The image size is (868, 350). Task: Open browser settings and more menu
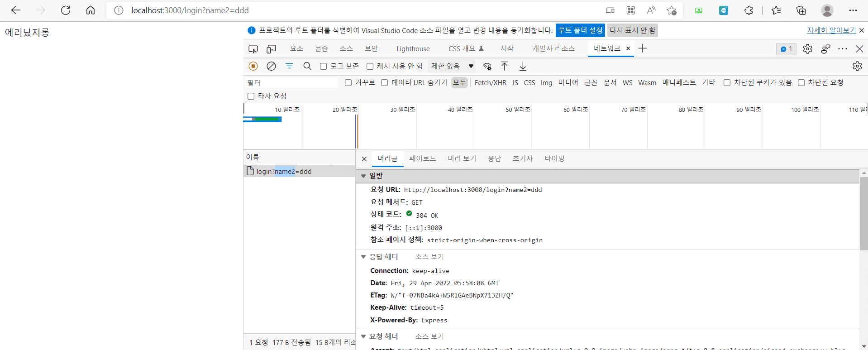tap(853, 10)
